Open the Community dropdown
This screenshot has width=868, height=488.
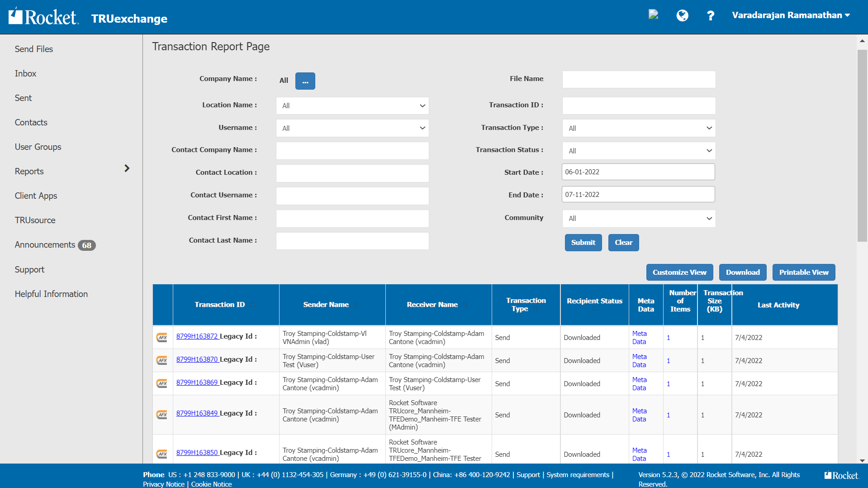639,218
